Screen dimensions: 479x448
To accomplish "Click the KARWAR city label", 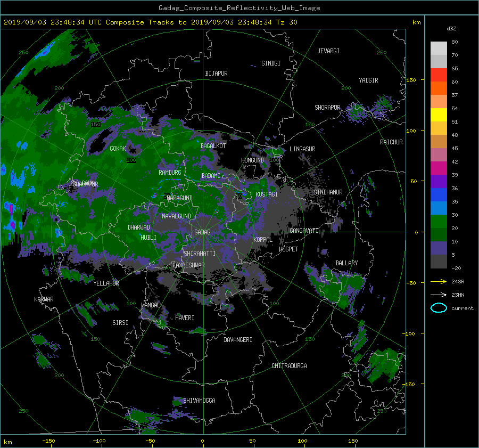I will coord(44,299).
